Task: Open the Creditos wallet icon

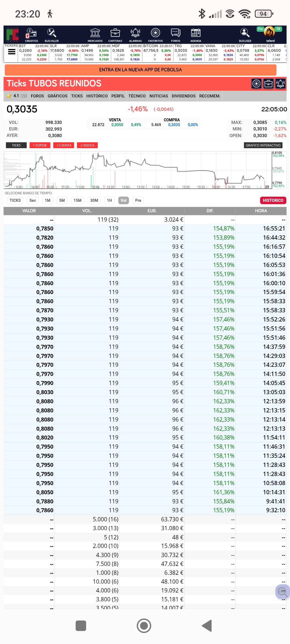Action: (31, 35)
